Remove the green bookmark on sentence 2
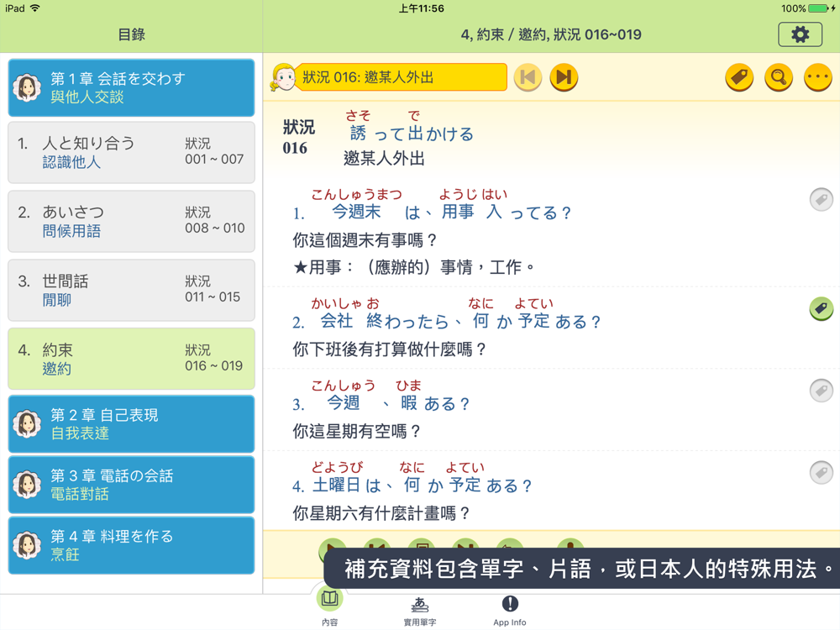The width and height of the screenshot is (840, 630). pos(822,308)
